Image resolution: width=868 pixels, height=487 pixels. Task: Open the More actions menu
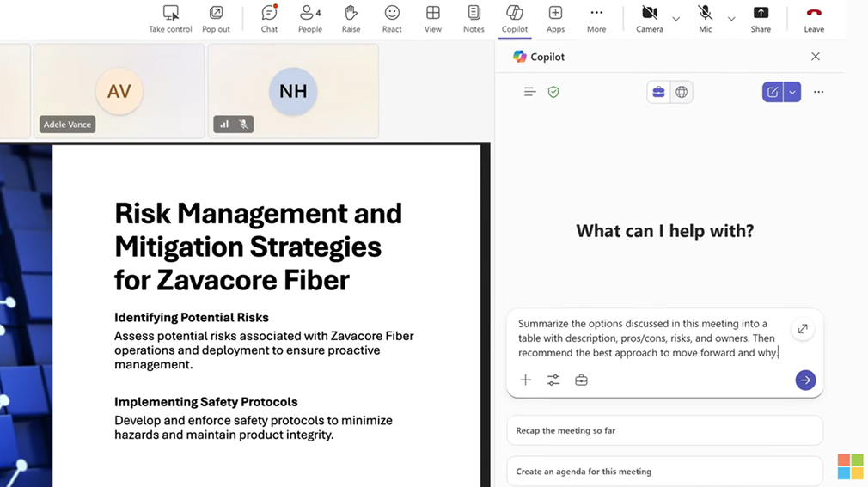(596, 20)
